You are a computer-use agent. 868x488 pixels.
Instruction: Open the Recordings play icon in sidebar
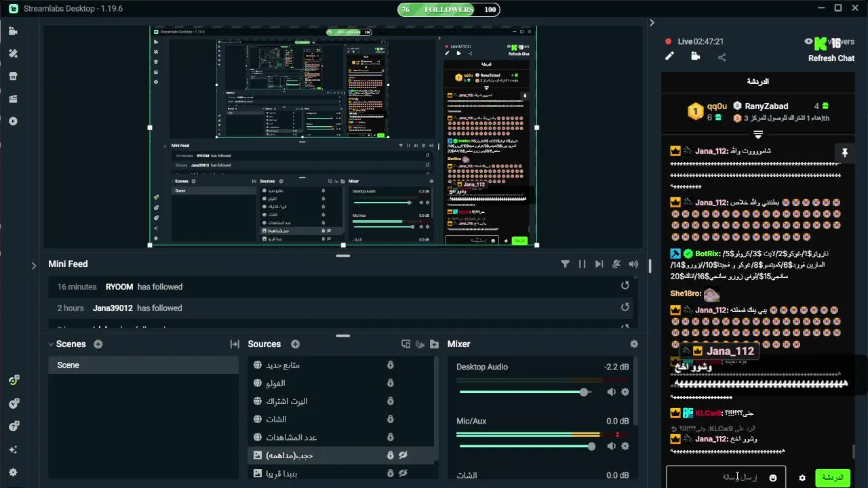click(13, 121)
